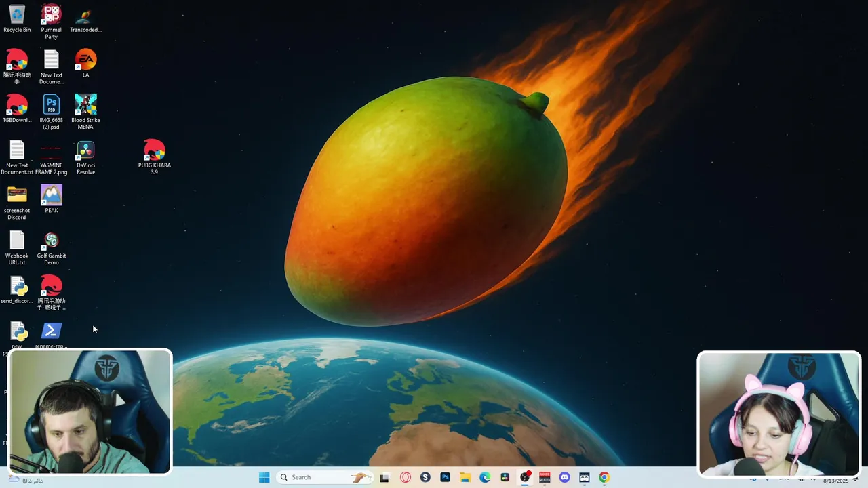Screen dimensions: 868x488
Task: Select the New Text Document.txt file
Action: coord(17,157)
